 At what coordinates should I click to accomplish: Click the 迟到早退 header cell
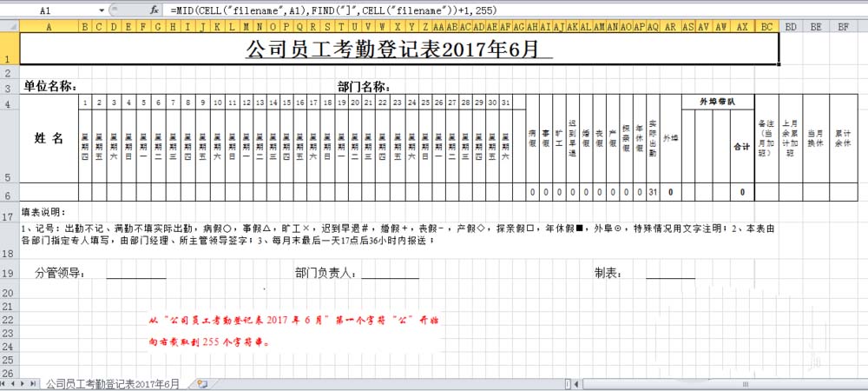[572, 138]
